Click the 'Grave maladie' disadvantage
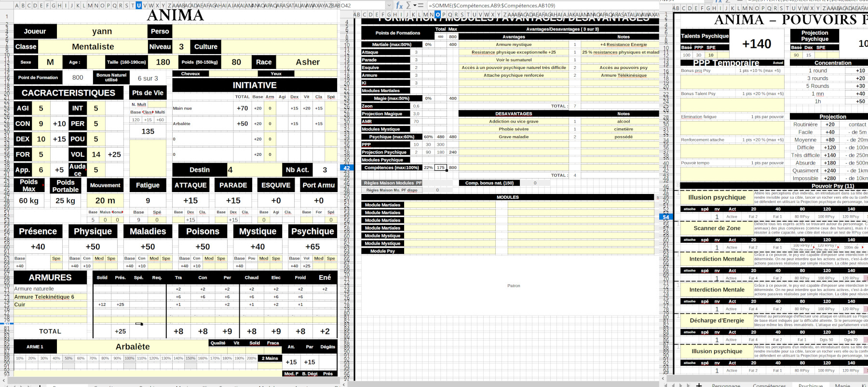 point(514,137)
